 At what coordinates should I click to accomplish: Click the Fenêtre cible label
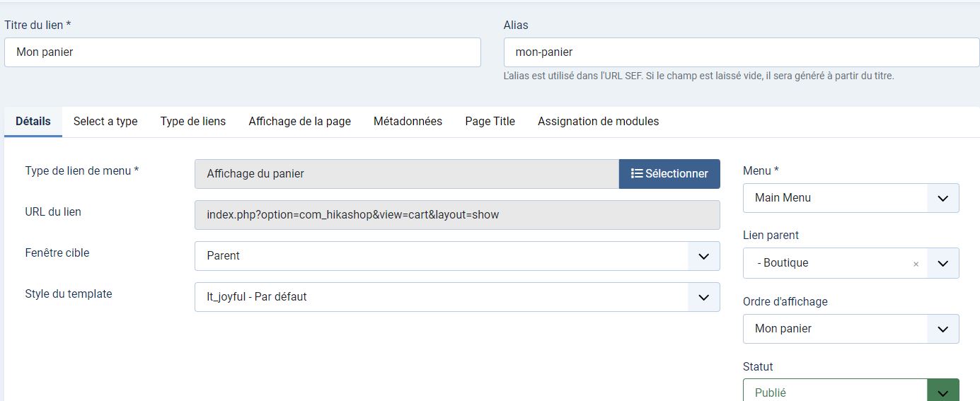(x=57, y=252)
